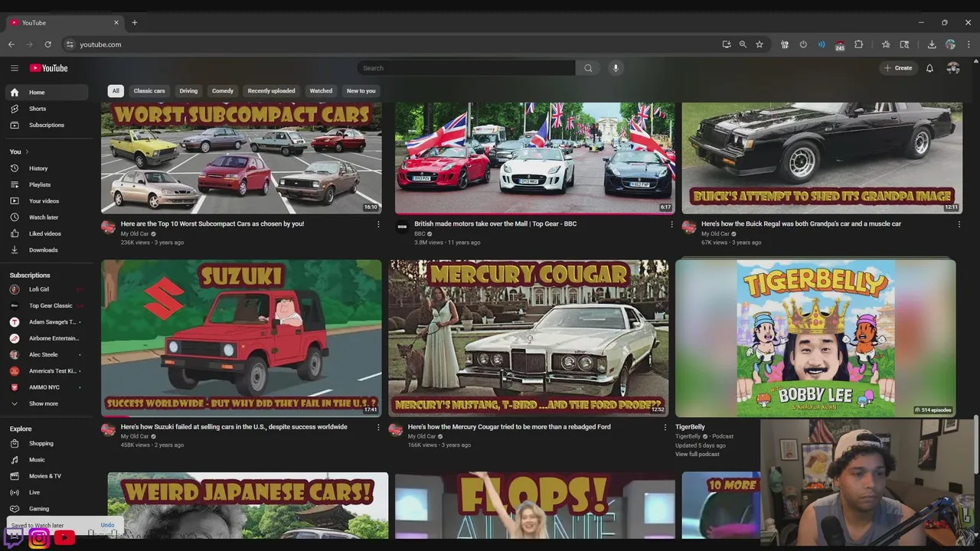The width and height of the screenshot is (980, 551).
Task: Select the Recently uploaded chip
Action: tap(271, 91)
